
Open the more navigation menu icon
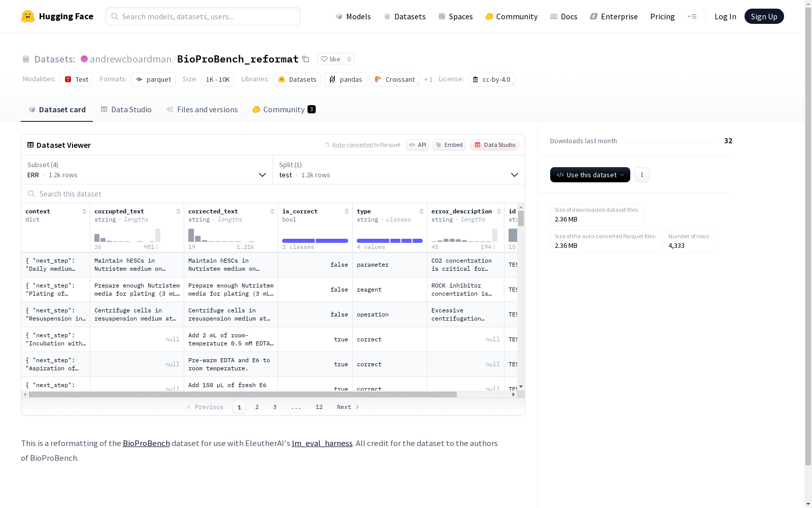pyautogui.click(x=692, y=16)
